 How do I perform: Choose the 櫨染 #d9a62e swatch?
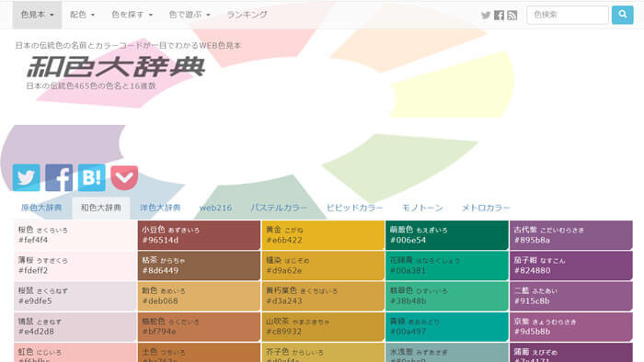pyautogui.click(x=323, y=266)
